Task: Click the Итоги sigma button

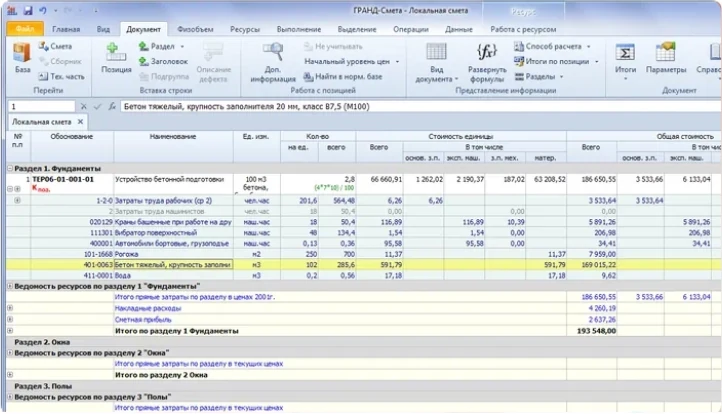Action: tap(625, 60)
